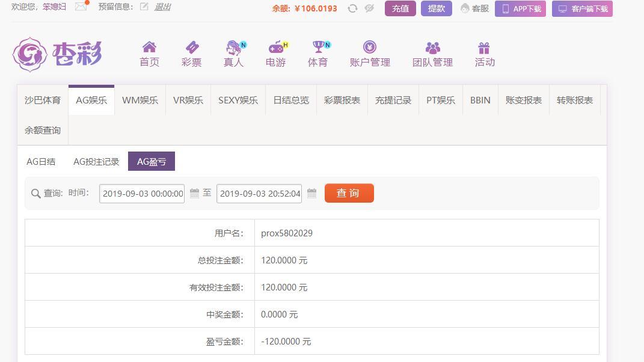Screen dimensions: 644x362
Task: Open 客服 customer service
Action: click(x=475, y=8)
